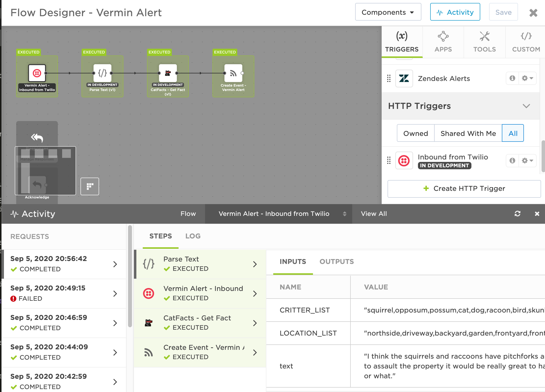545x392 pixels.
Task: Click Create HTTP Trigger button
Action: pyautogui.click(x=464, y=189)
